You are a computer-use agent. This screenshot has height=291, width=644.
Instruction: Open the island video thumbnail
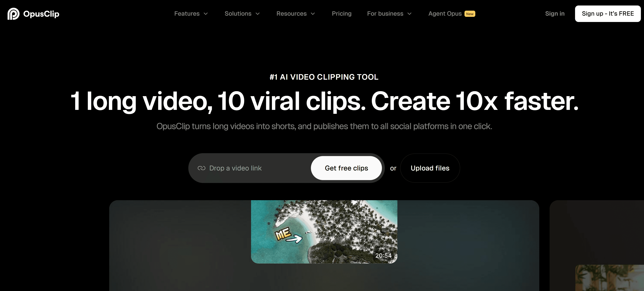coord(324,232)
